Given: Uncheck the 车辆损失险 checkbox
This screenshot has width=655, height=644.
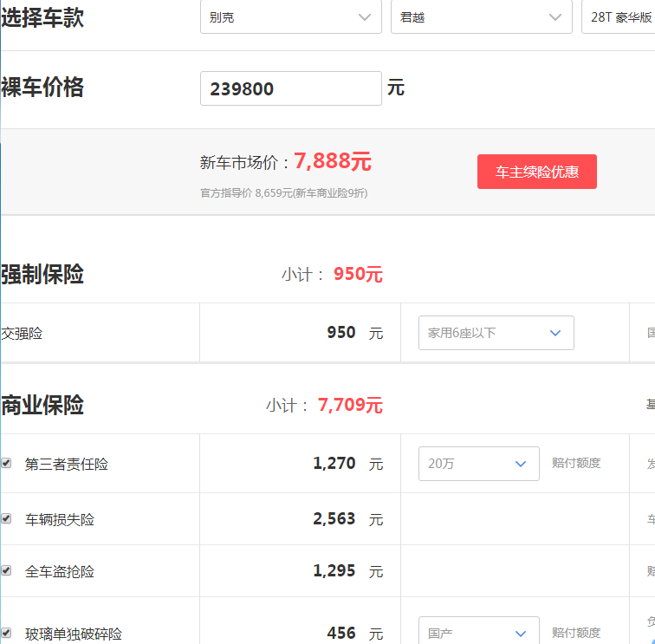Looking at the screenshot, I should 6,518.
